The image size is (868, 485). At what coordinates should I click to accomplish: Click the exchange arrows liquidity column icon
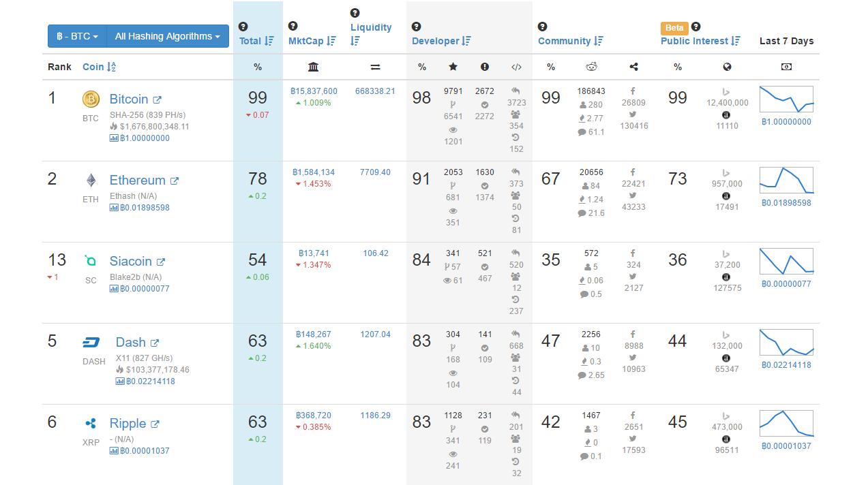coord(375,67)
